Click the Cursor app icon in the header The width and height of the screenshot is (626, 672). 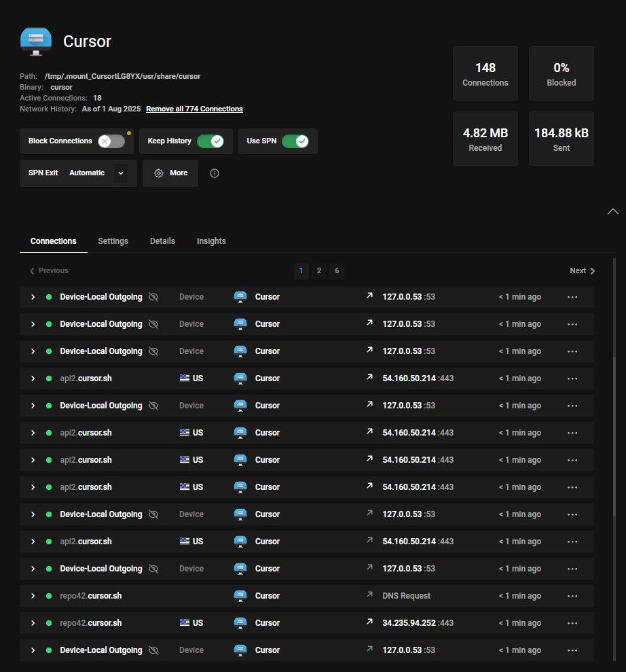point(36,41)
